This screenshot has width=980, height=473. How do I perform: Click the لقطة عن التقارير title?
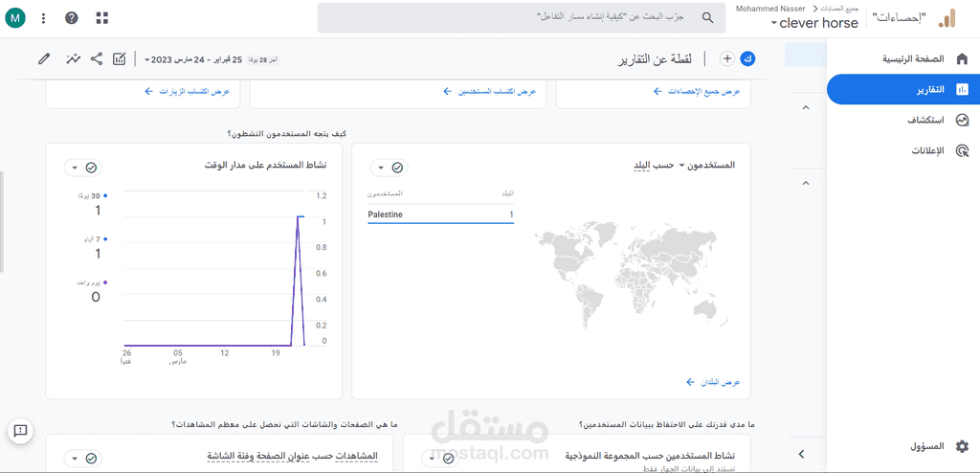click(655, 58)
